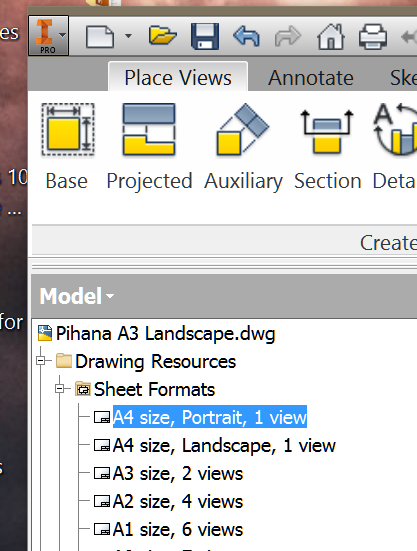Switch to the Annotate tab
The height and width of the screenshot is (551, 417).
311,77
